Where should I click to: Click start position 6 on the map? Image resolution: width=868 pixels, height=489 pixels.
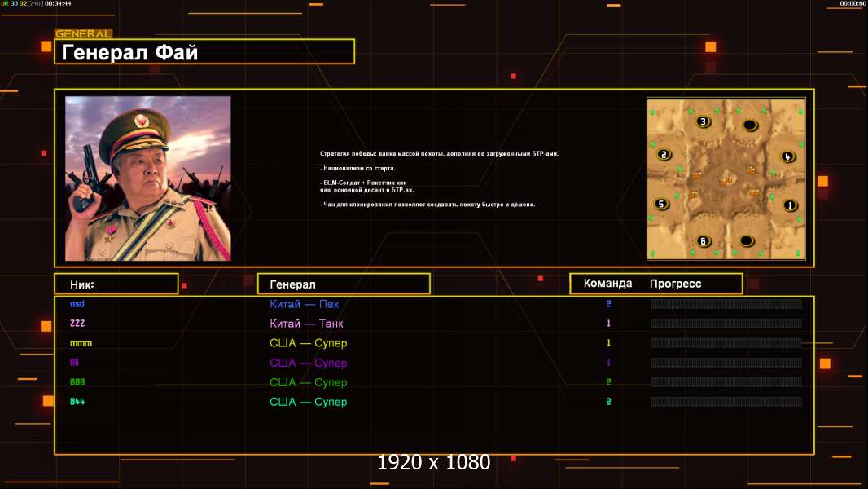pos(703,241)
